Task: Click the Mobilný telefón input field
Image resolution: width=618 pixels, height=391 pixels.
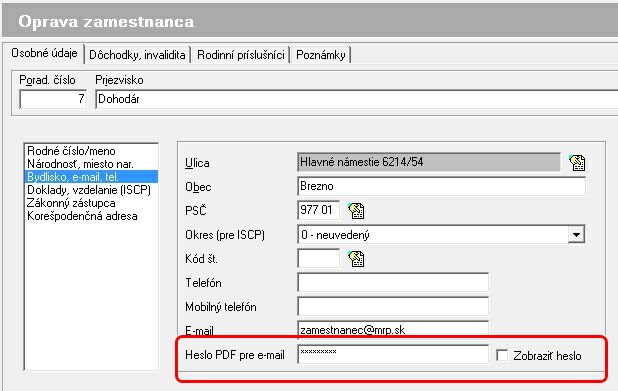Action: pos(393,307)
